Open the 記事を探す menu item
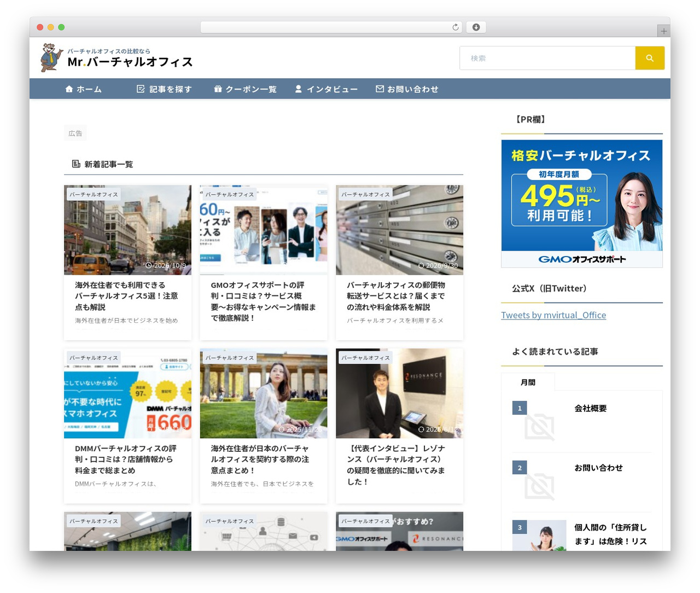Screen dimensions: 700x593 (165, 89)
